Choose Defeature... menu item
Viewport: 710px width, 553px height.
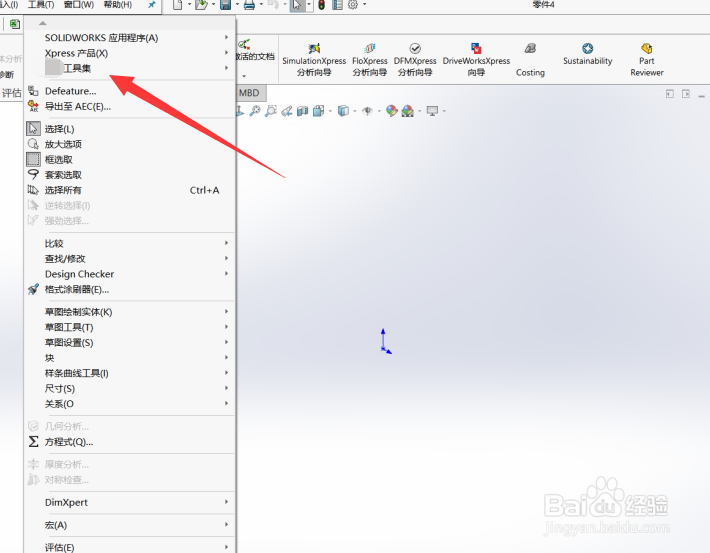(130, 91)
